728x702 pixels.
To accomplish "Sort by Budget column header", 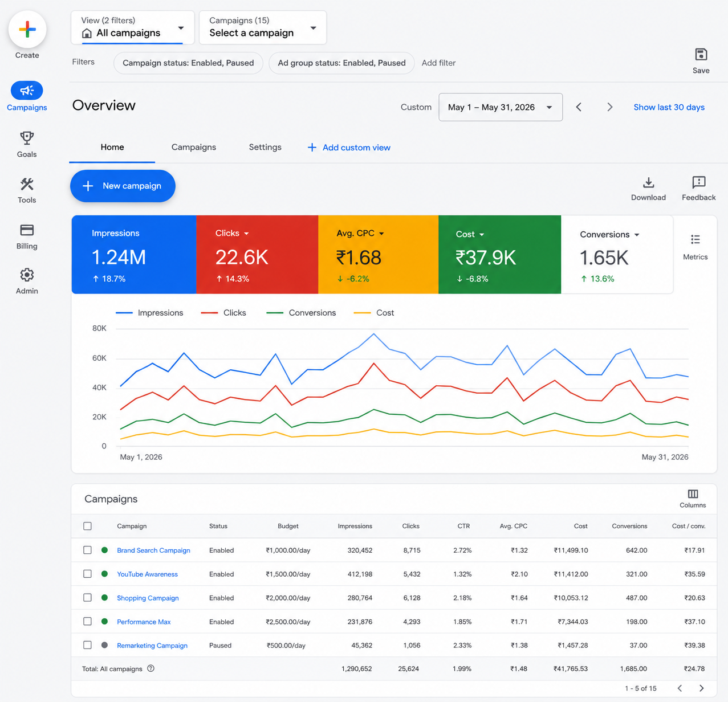I will [288, 526].
